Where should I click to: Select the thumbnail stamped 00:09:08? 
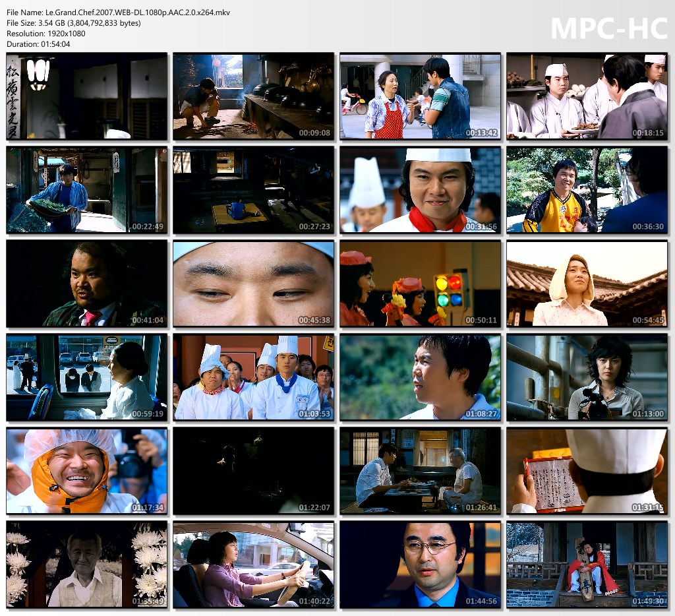254,96
